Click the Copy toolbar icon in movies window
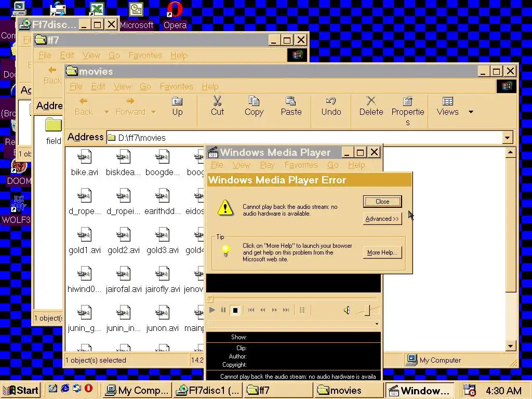The width and height of the screenshot is (532, 399). (x=254, y=106)
